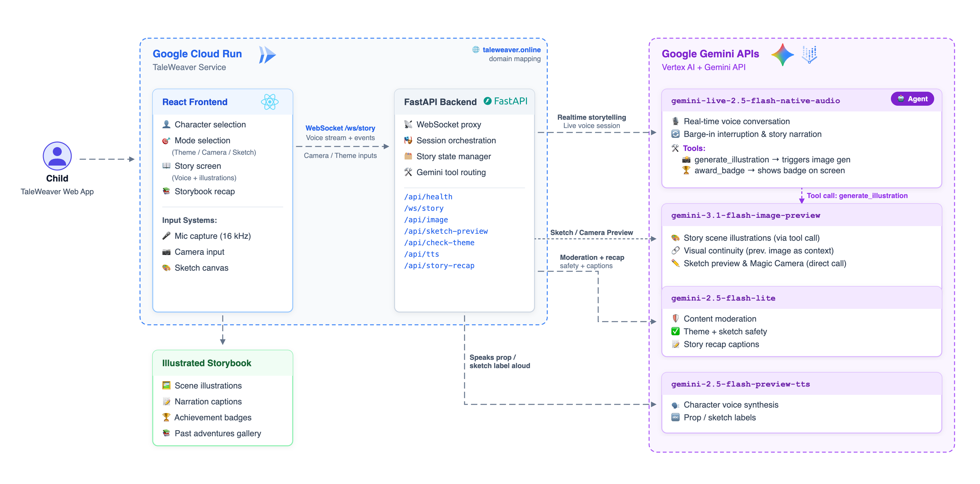Click the globe icon beside taleweaver.online
Screen dimensions: 980x484
click(476, 49)
